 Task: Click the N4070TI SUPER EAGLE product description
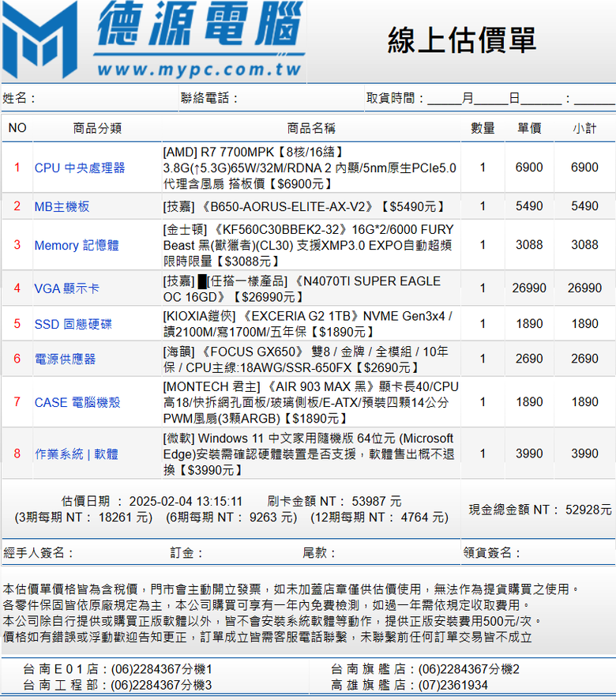[x=302, y=289]
